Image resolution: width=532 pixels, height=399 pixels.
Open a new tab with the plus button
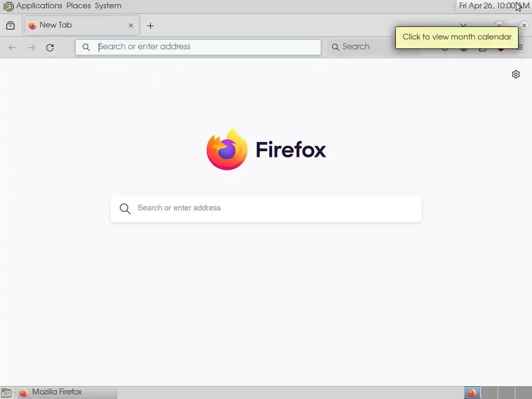tap(150, 26)
